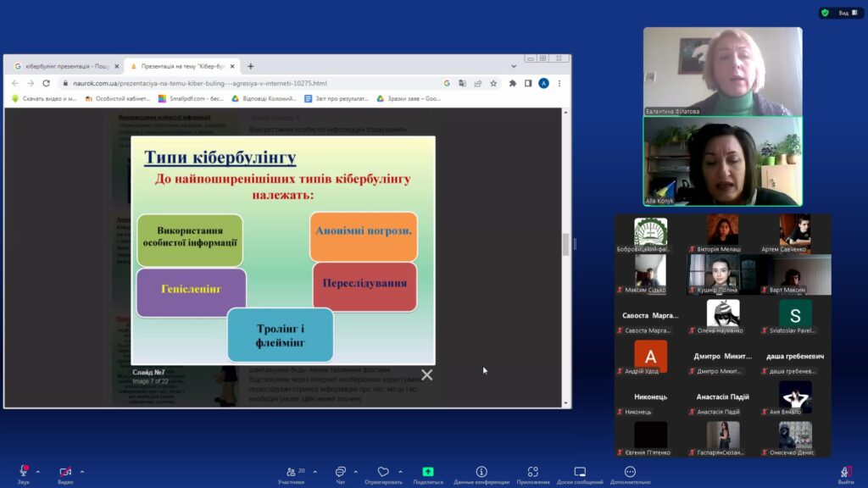Click scrollbar up arrow in browser

[565, 113]
